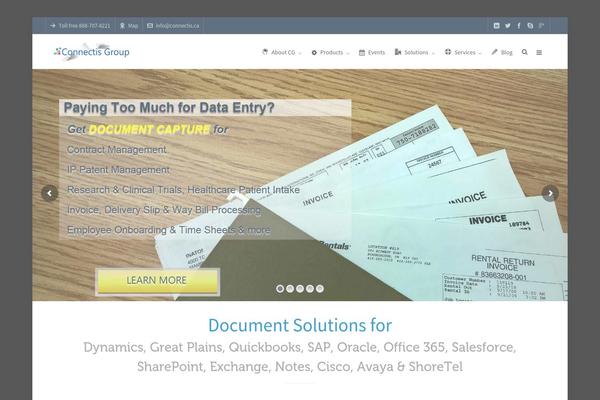Click the info@connectis.ca email link

tap(173, 26)
